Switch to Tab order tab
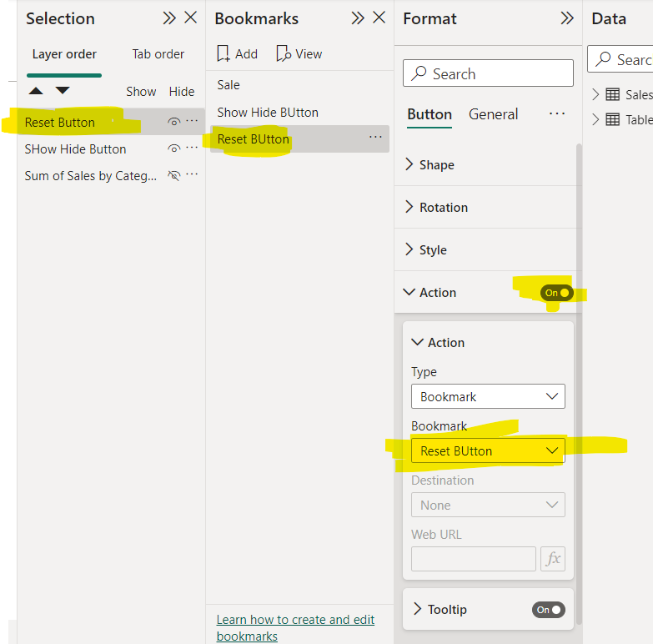 (x=158, y=54)
